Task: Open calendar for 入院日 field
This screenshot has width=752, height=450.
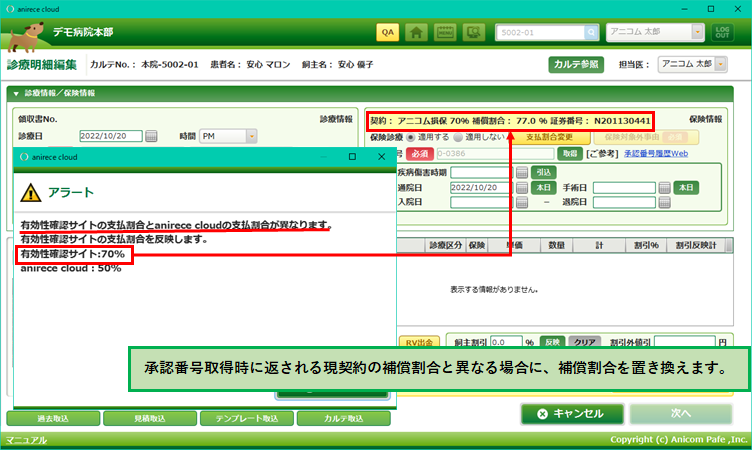Action: tap(522, 202)
